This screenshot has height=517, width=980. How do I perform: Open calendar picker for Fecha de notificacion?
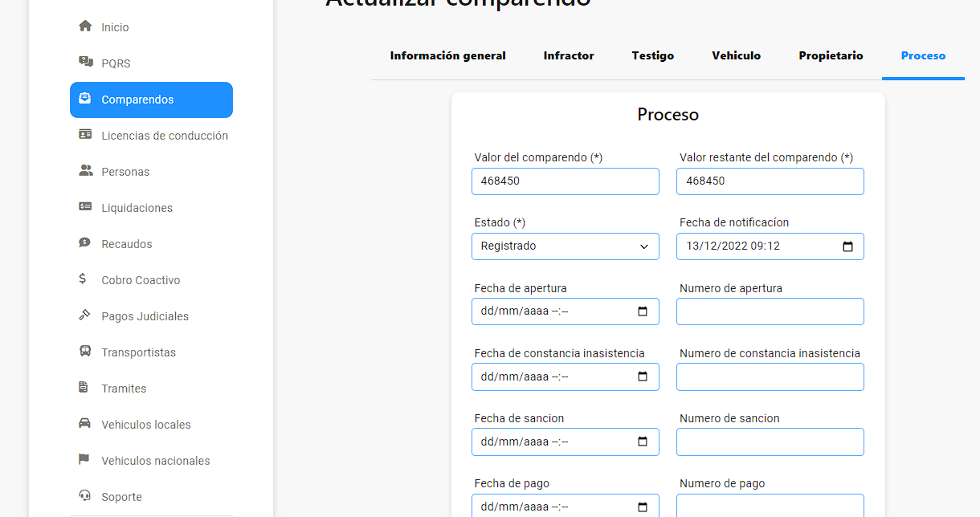pyautogui.click(x=847, y=246)
